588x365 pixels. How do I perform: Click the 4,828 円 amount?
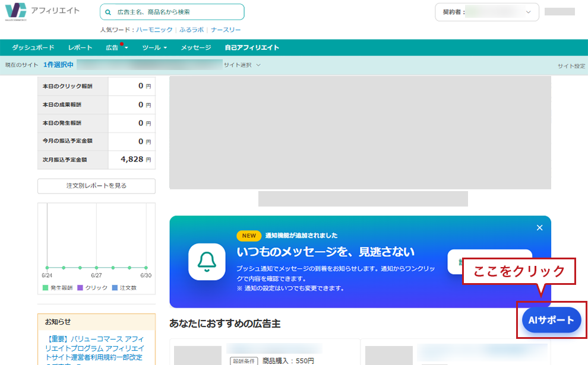coord(136,159)
